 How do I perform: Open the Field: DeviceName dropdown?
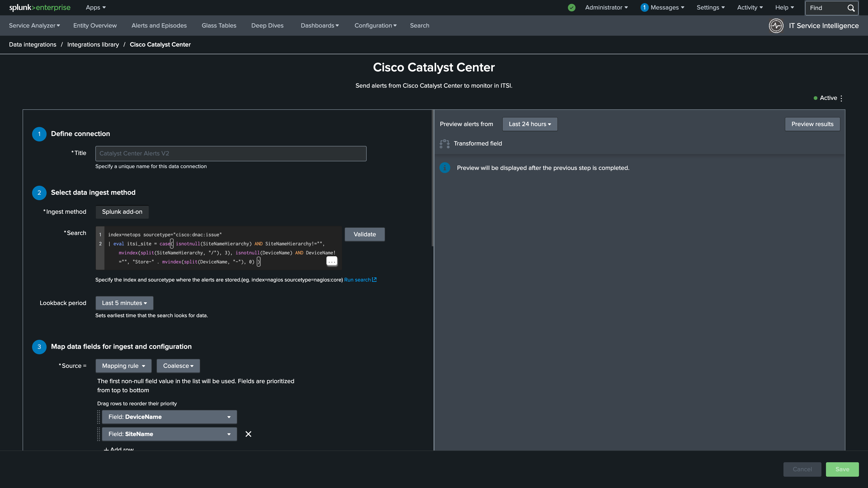[170, 417]
